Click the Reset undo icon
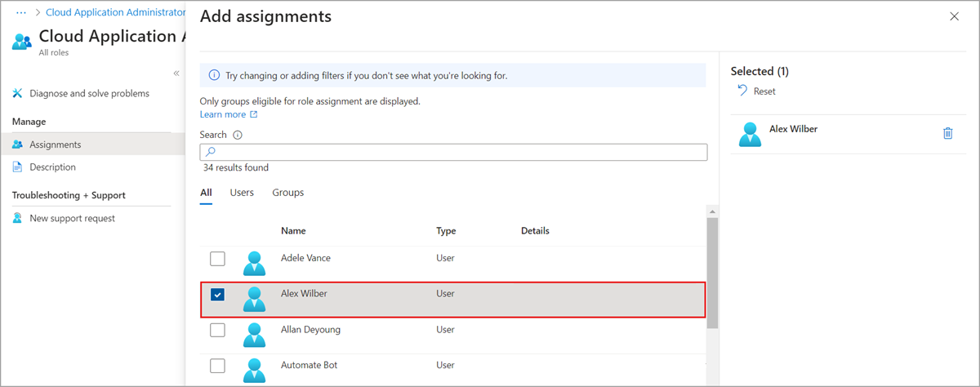 click(742, 91)
